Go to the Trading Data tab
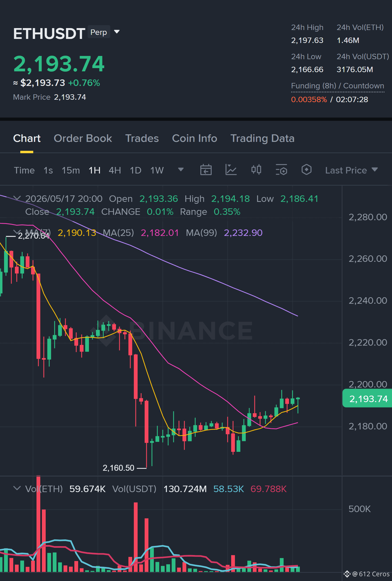The image size is (392, 581). point(262,138)
